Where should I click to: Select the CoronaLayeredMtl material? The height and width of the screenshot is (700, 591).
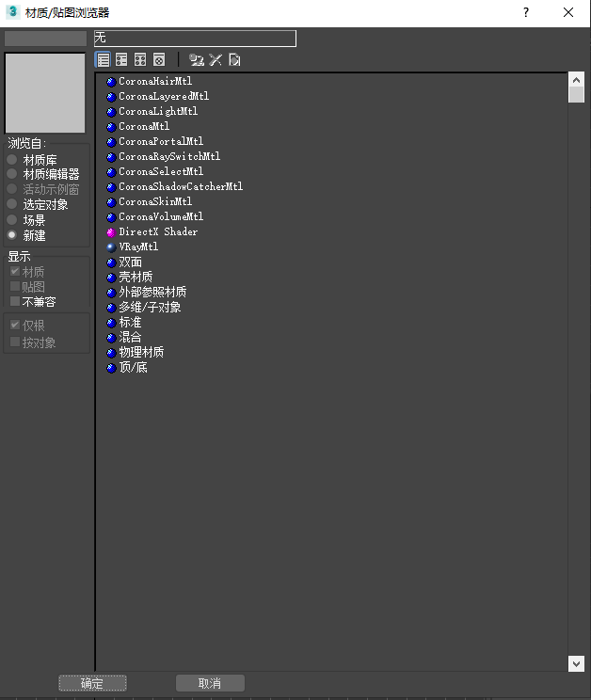pos(164,96)
